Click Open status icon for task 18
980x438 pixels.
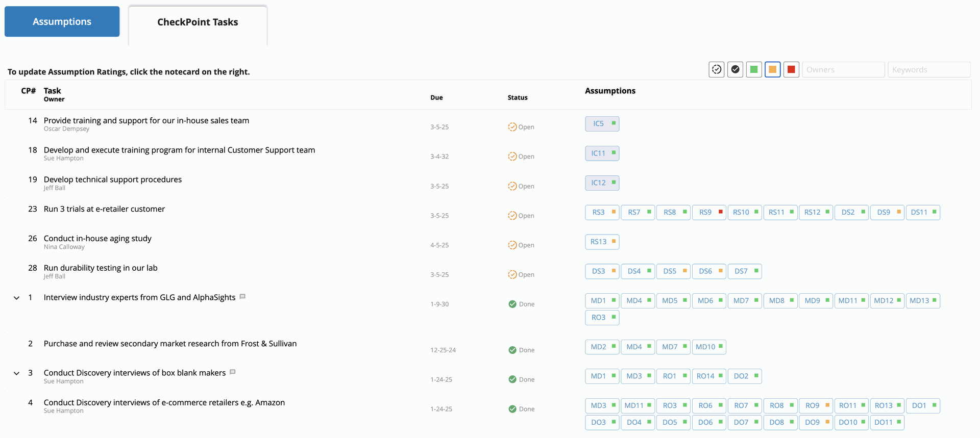pyautogui.click(x=512, y=157)
